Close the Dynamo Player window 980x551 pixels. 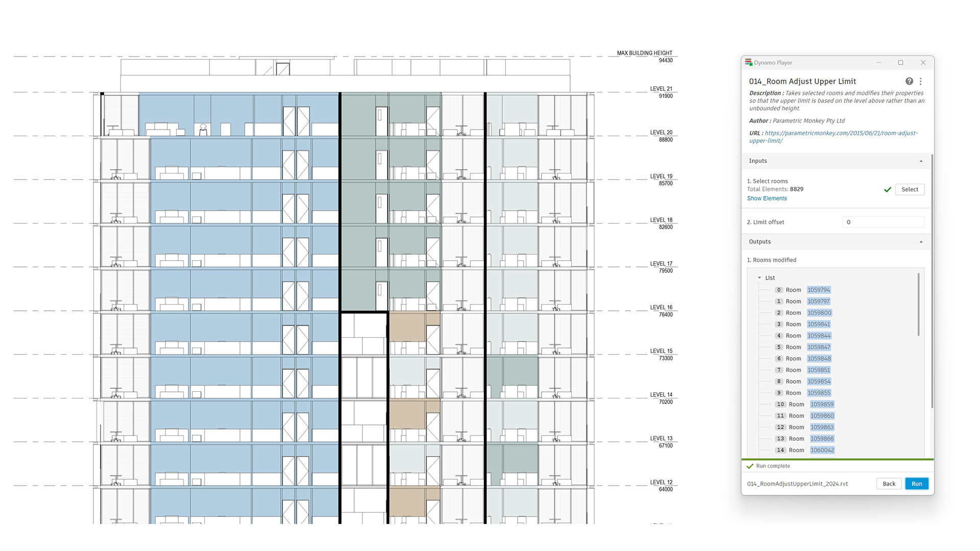(x=923, y=63)
